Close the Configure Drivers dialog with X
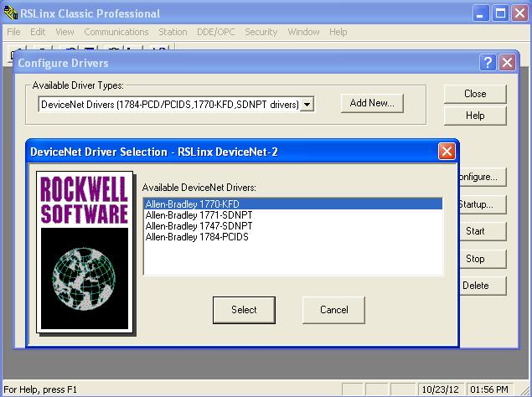 tap(507, 63)
